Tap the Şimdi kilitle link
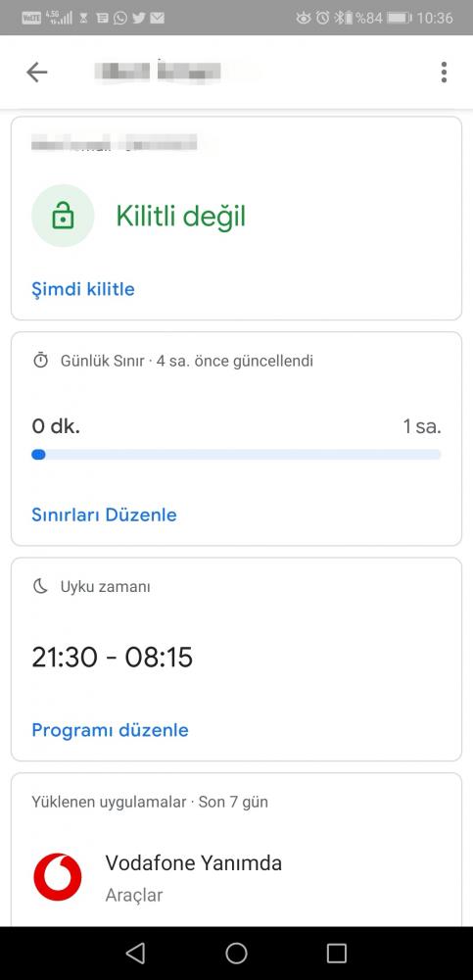The image size is (473, 980). [83, 289]
